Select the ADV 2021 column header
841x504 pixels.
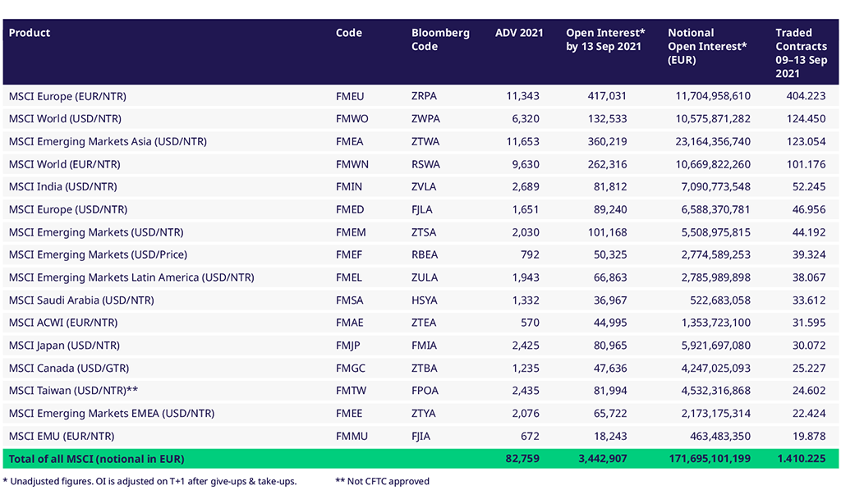[x=519, y=33]
